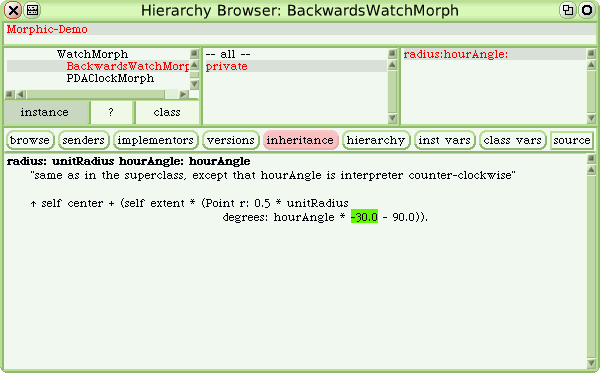Open code pane scrollbar menu square

click(591, 158)
